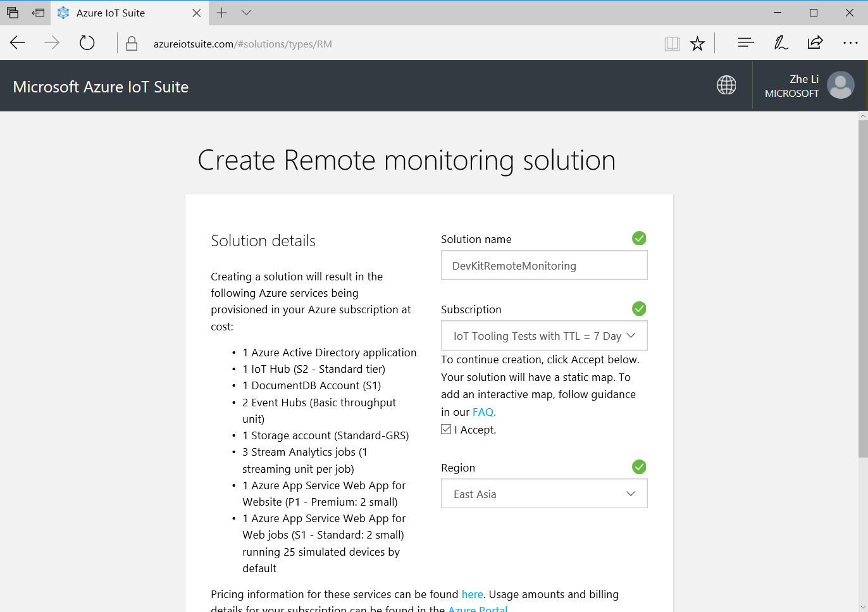Show tab previews chevron
The width and height of the screenshot is (868, 612).
(247, 13)
